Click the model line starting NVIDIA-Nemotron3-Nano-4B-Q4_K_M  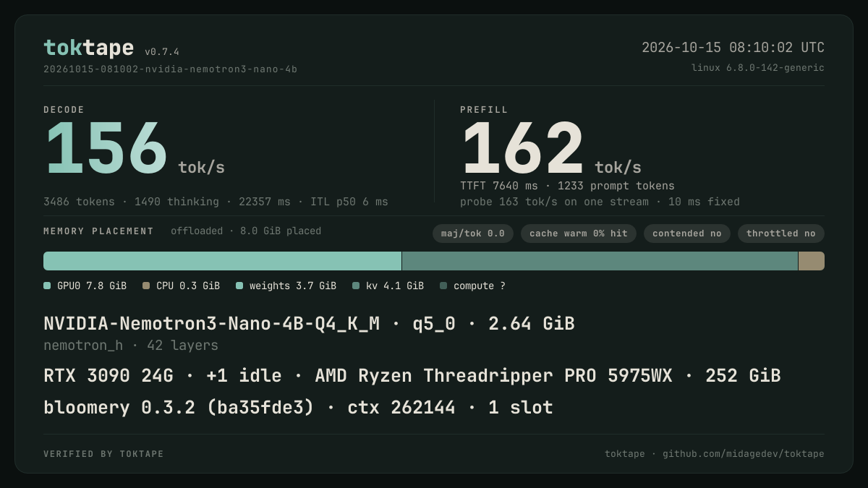point(309,324)
